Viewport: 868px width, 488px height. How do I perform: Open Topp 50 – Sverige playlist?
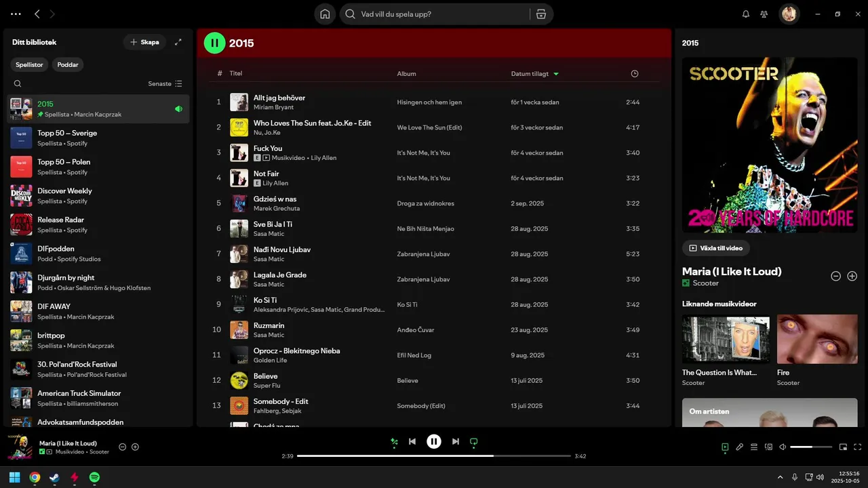pos(98,138)
